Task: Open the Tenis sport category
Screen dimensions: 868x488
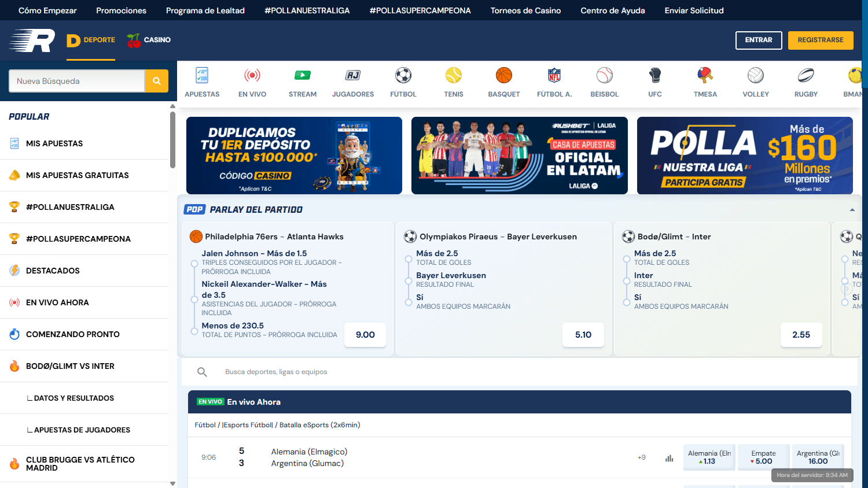Action: [453, 81]
